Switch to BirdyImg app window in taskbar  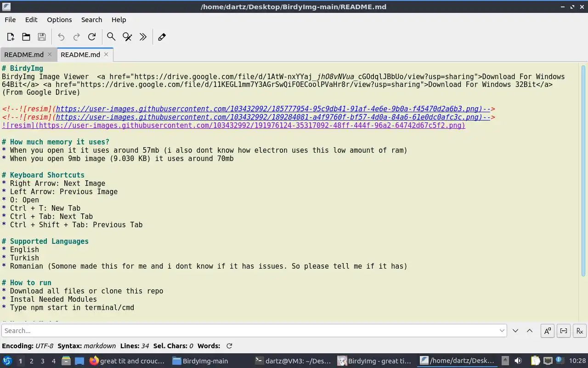click(375, 361)
